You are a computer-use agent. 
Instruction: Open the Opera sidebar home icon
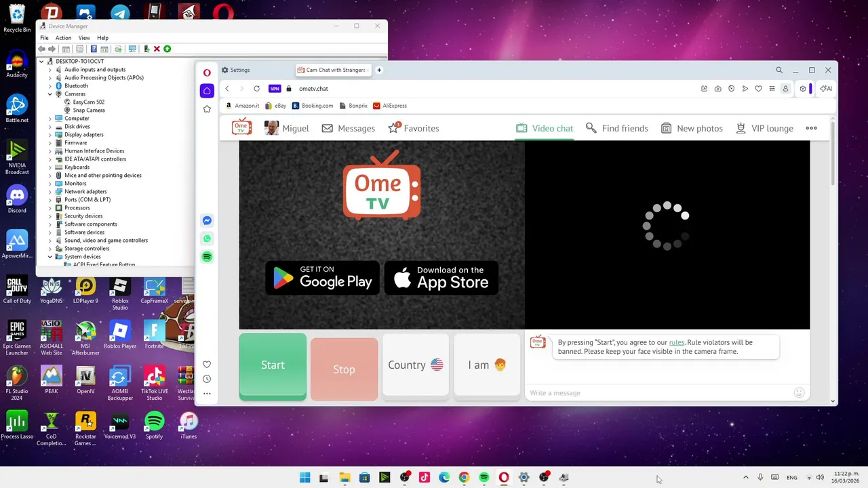(x=207, y=91)
